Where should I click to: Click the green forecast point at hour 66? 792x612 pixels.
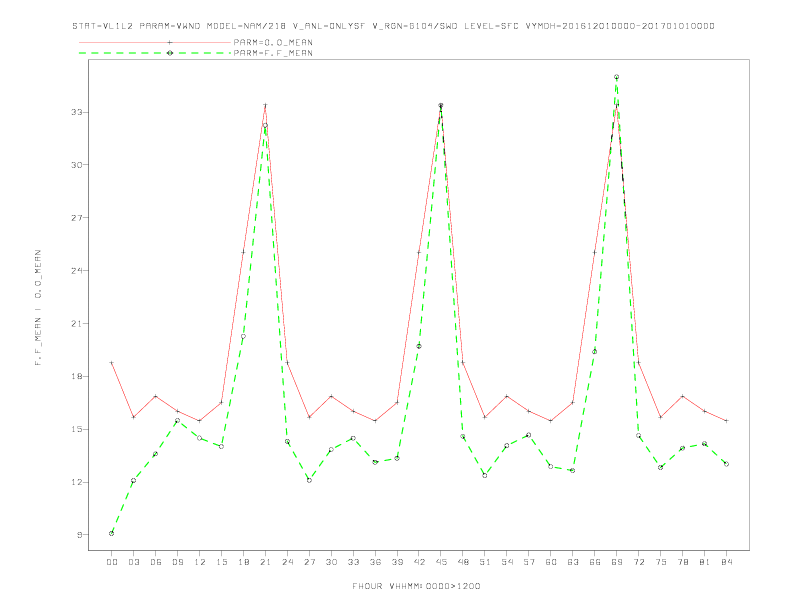595,351
